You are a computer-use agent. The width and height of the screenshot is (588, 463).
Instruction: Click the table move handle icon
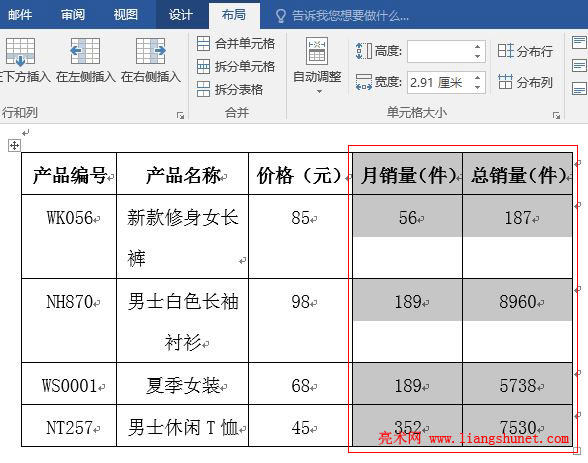pyautogui.click(x=14, y=145)
